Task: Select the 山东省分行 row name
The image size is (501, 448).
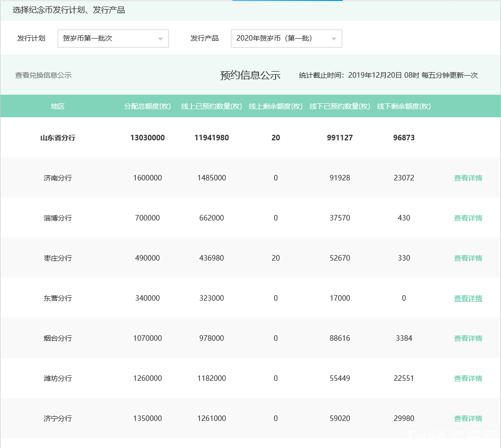Action: pyautogui.click(x=58, y=138)
